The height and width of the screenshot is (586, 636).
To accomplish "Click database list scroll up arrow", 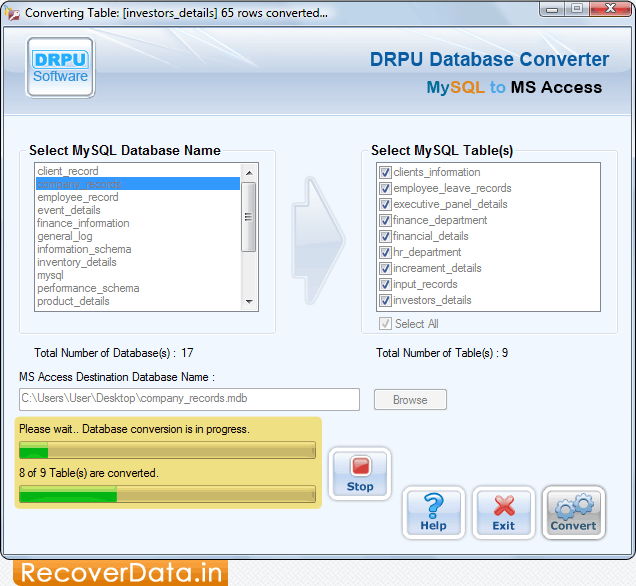I will [x=249, y=173].
